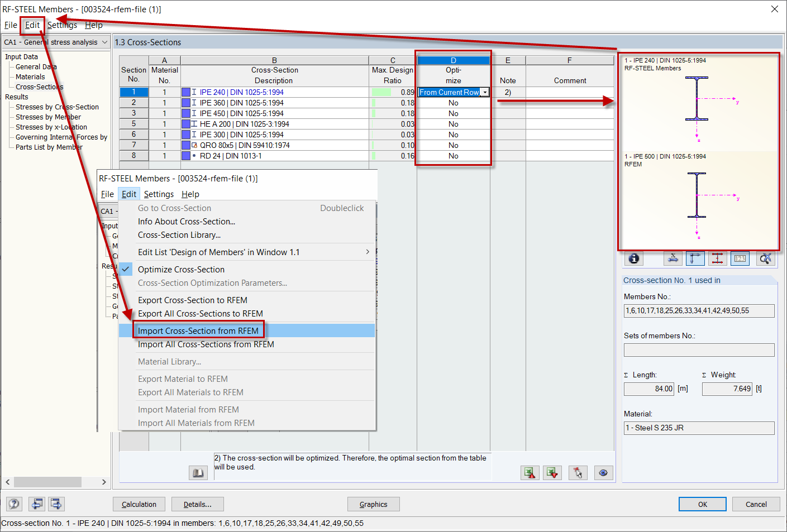Open Stresses by Member in Results tree
The width and height of the screenshot is (787, 532).
pos(48,117)
